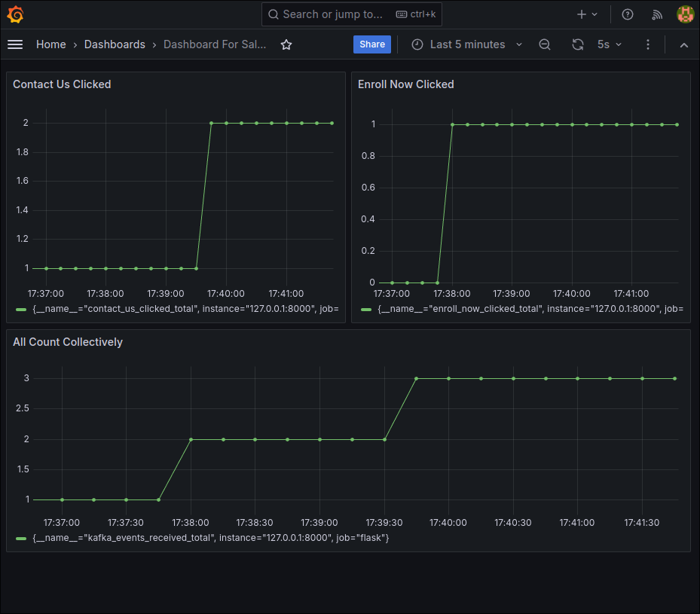Open the hamburger navigation menu
The image size is (700, 614).
(x=15, y=44)
